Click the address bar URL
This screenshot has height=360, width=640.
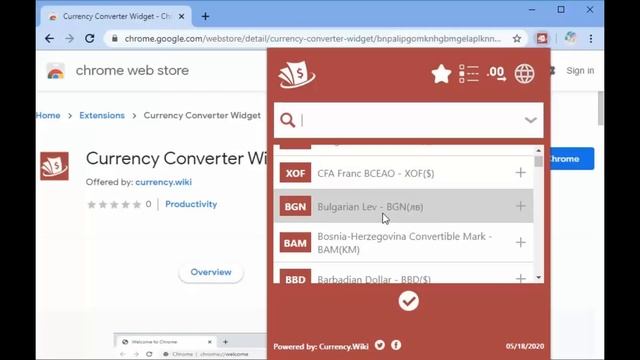coord(313,39)
